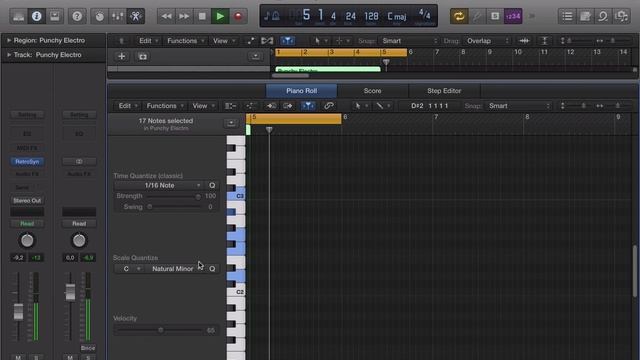The image size is (640, 360).
Task: Switch to the Step Editor tab
Action: [x=444, y=91]
